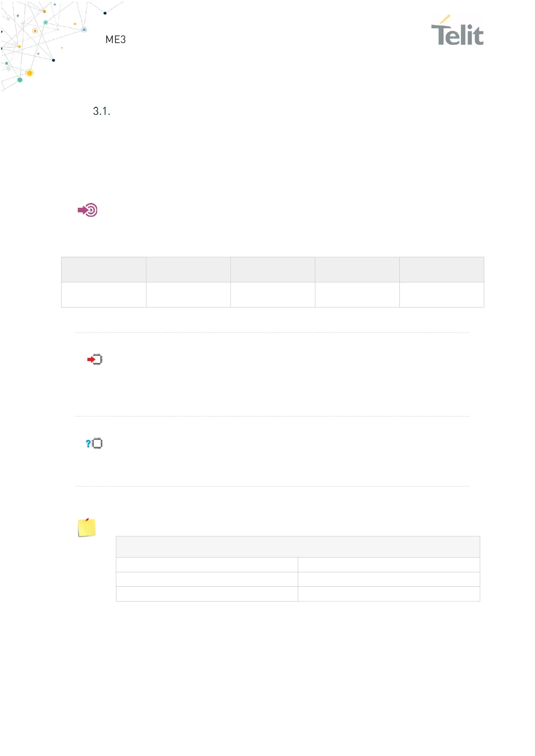Select middle-right cell of the note table

click(x=389, y=579)
